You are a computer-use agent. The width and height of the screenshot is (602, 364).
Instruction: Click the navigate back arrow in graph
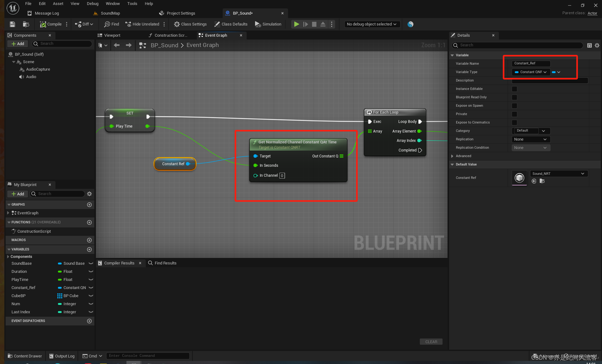point(117,45)
